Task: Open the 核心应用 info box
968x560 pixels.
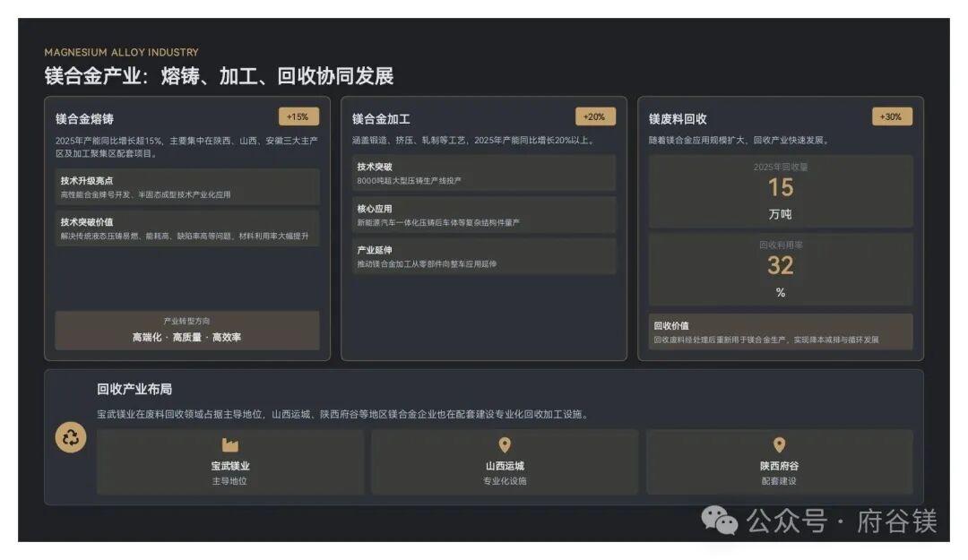Action: 483,215
